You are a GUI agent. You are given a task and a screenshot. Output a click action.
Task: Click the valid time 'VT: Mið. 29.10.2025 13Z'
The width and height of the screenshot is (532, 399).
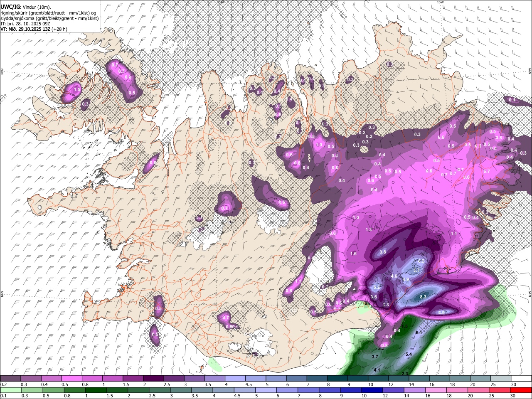(25, 29)
